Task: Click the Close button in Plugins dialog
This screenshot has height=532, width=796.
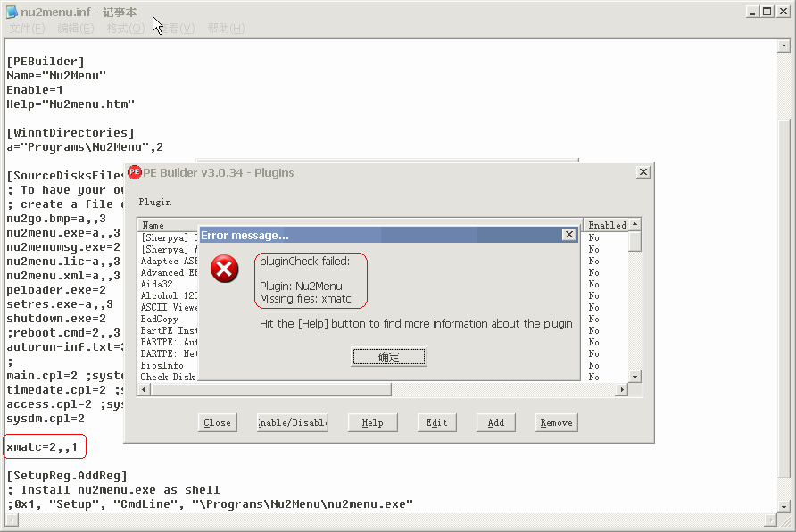Action: coord(217,422)
